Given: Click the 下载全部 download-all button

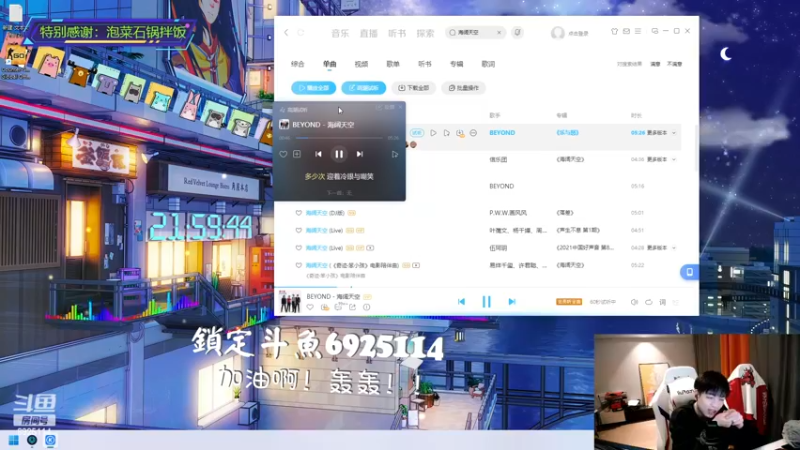Looking at the screenshot, I should 414,88.
